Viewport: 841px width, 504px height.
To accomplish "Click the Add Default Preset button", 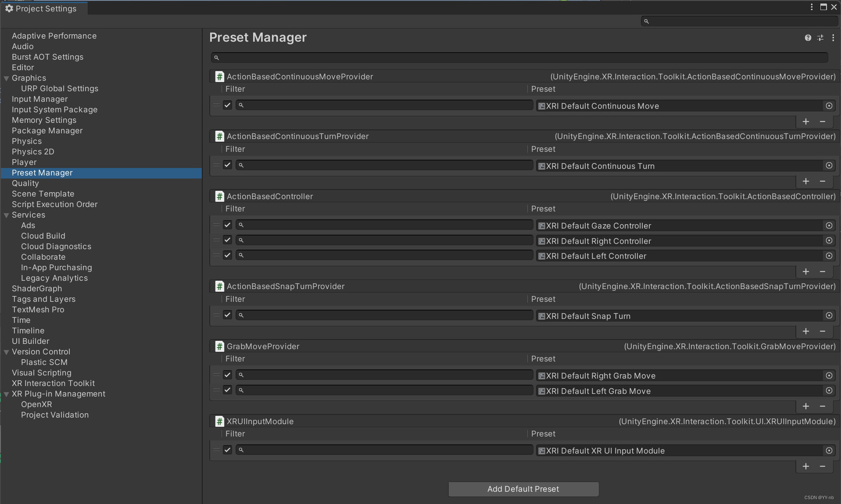I will point(523,489).
